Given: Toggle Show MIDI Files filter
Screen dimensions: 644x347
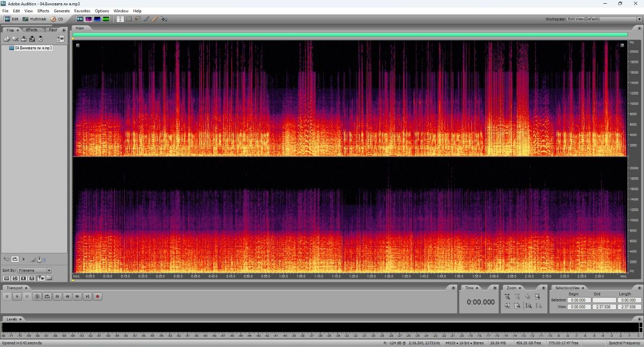Looking at the screenshot, I should [32, 278].
